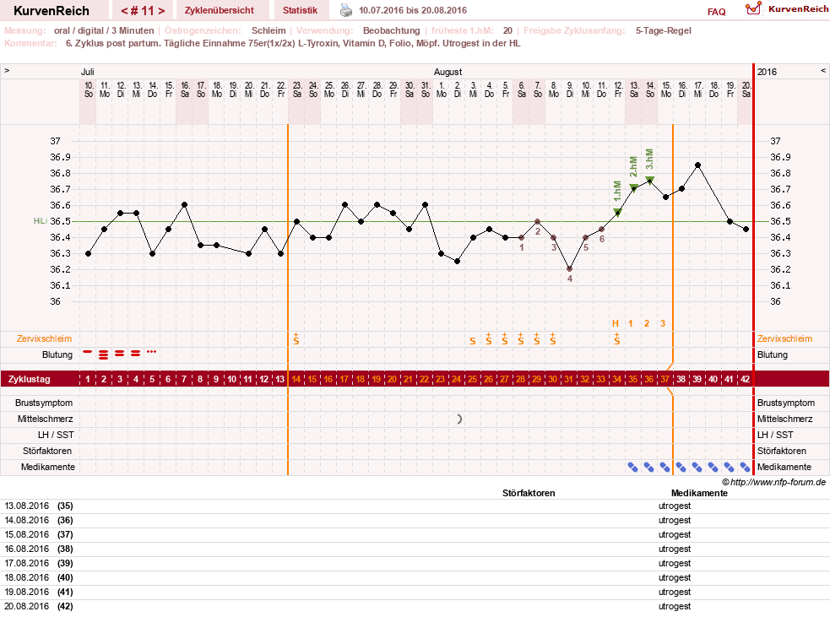Click the S+ mucus symbol on cycle day 14
The height and width of the screenshot is (644, 830).
[296, 339]
